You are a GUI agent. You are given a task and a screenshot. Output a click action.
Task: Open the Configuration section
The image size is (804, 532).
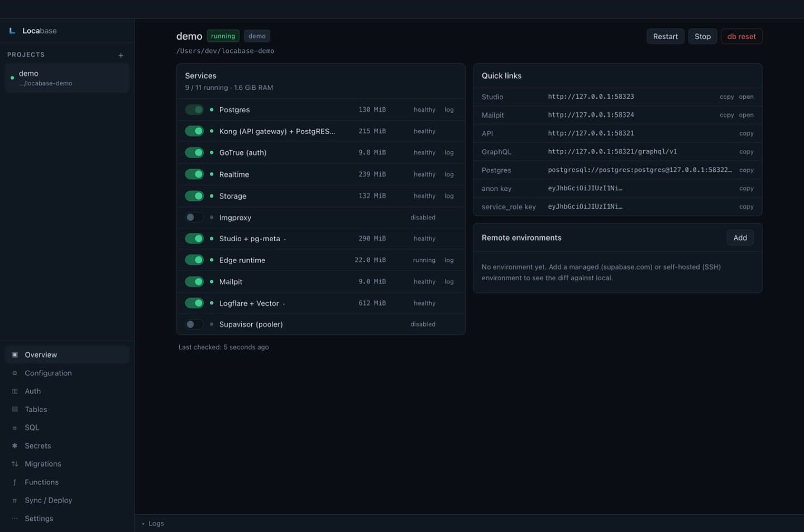(67, 373)
